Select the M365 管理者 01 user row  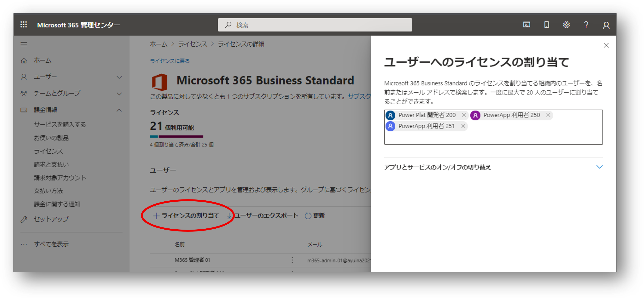(x=260, y=260)
